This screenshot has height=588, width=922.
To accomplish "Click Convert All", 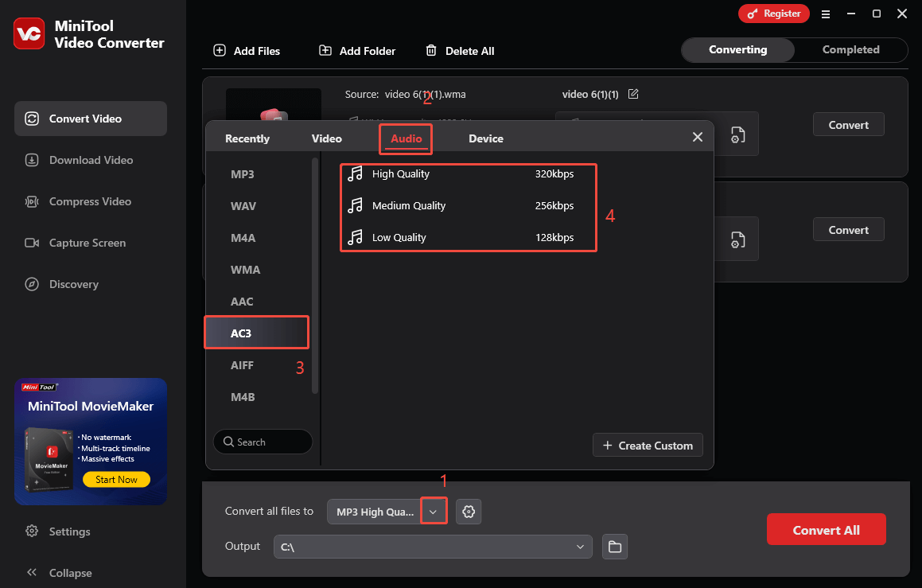I will click(827, 530).
